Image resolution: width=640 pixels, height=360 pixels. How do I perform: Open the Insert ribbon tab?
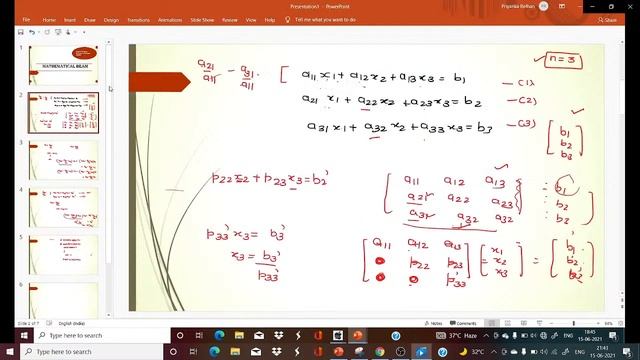tap(70, 20)
